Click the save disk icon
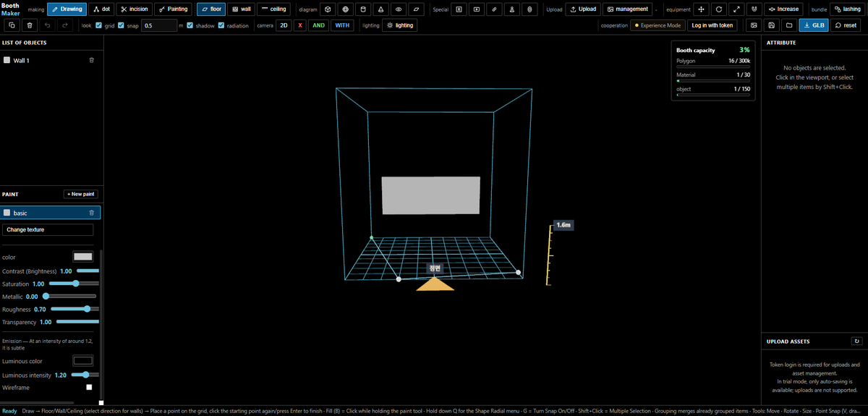This screenshot has width=868, height=416. point(772,25)
